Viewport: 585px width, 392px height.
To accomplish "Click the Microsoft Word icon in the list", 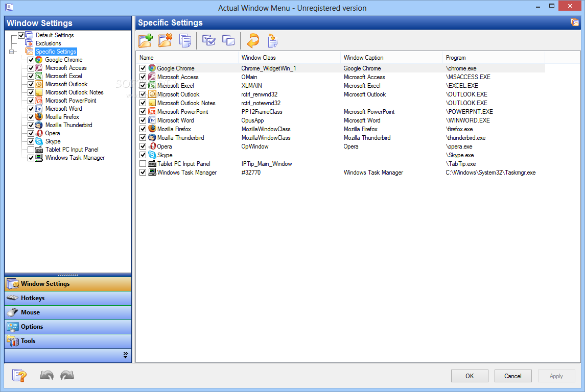I will pos(152,120).
